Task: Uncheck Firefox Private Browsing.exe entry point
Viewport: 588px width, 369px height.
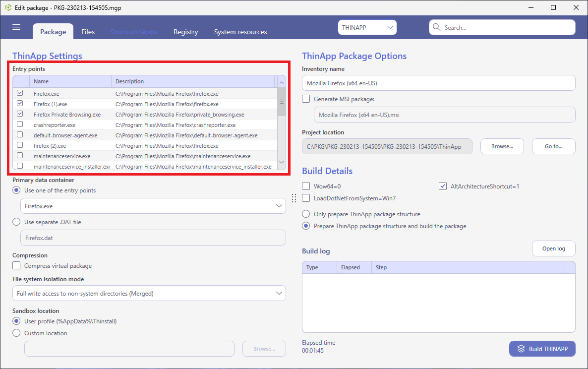Action: pos(20,114)
